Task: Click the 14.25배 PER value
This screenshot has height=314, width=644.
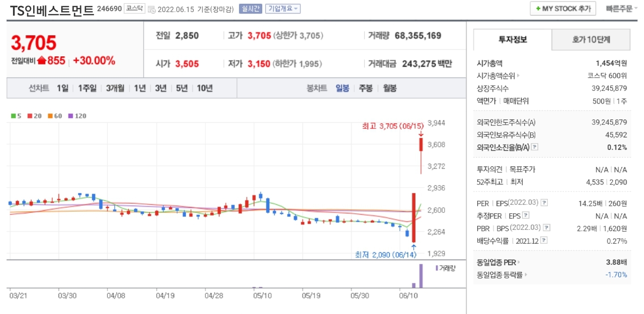Action: pyautogui.click(x=590, y=203)
